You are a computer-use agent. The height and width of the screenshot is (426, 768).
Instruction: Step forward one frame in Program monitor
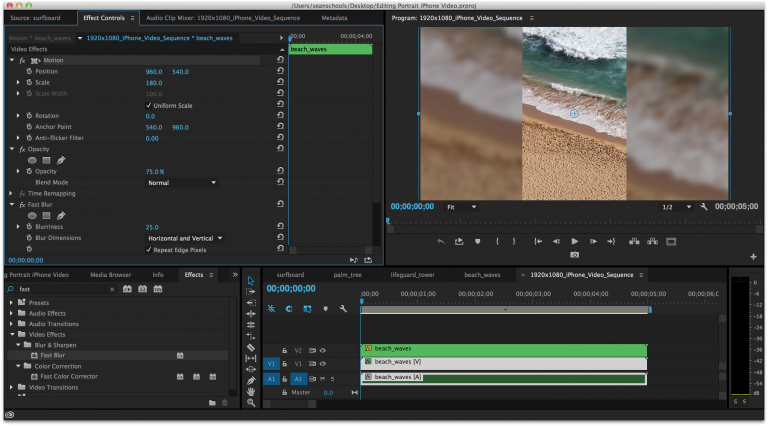pos(593,241)
